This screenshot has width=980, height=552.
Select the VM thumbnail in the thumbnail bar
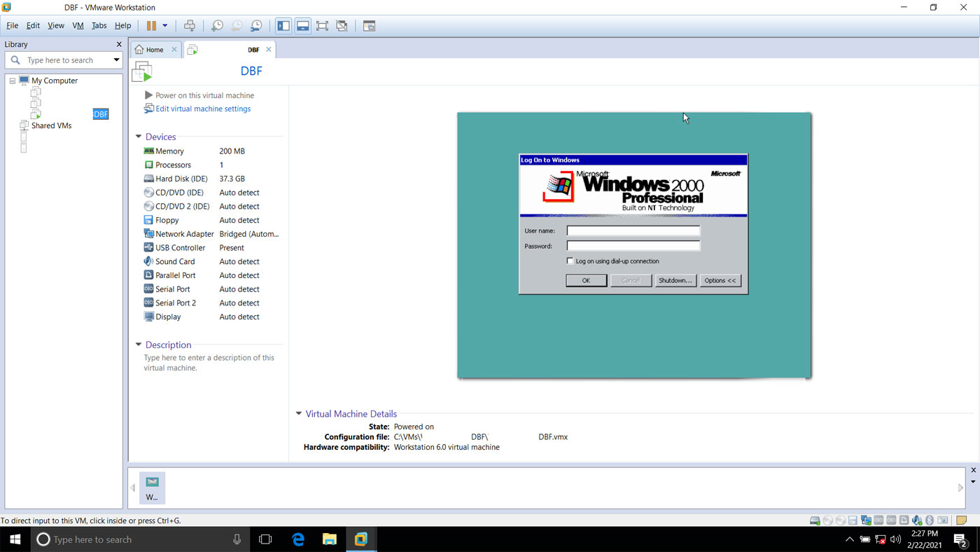pos(152,488)
